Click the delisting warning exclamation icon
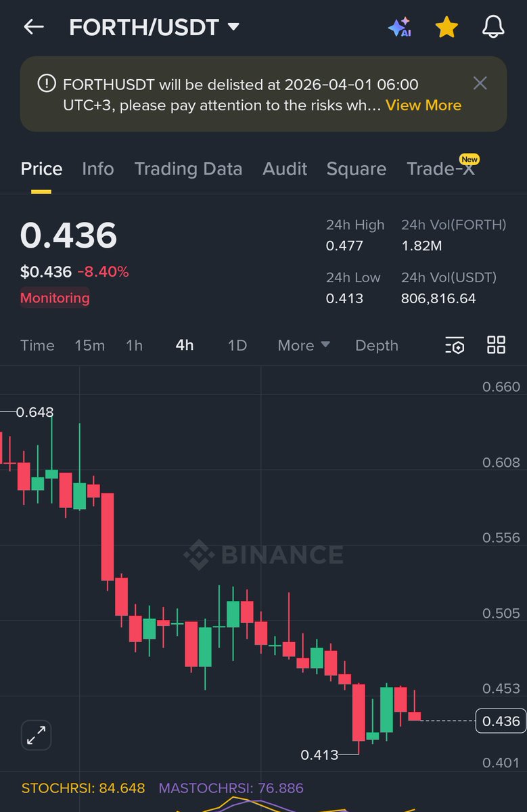 point(47,84)
